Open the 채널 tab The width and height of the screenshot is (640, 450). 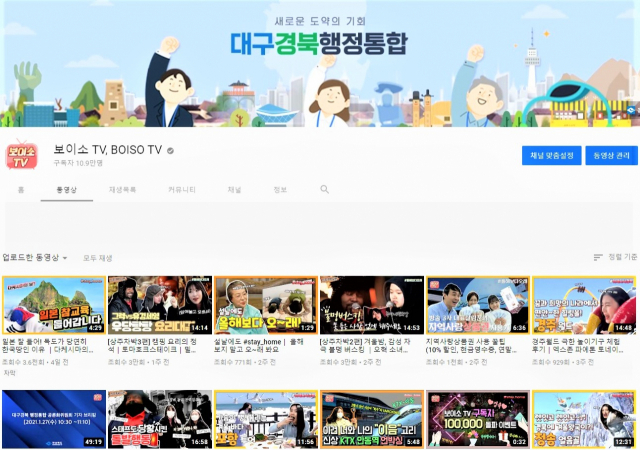click(234, 189)
